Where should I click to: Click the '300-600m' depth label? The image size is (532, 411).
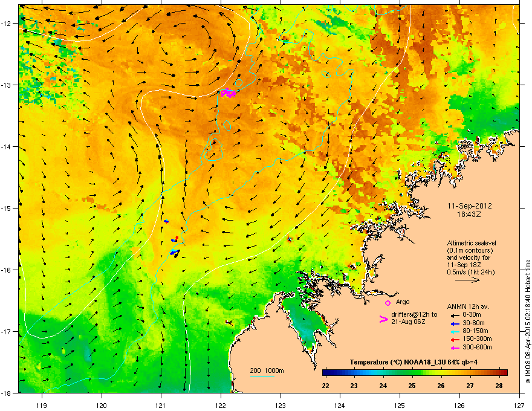pyautogui.click(x=477, y=348)
